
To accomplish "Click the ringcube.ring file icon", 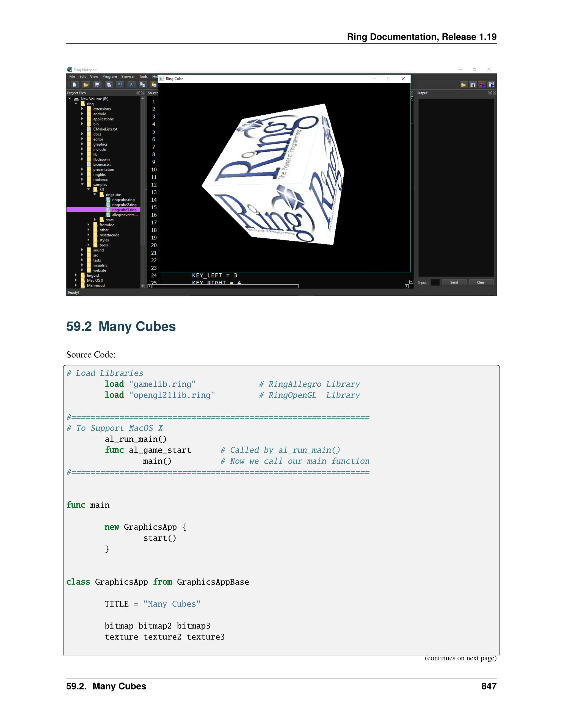I will [x=108, y=200].
